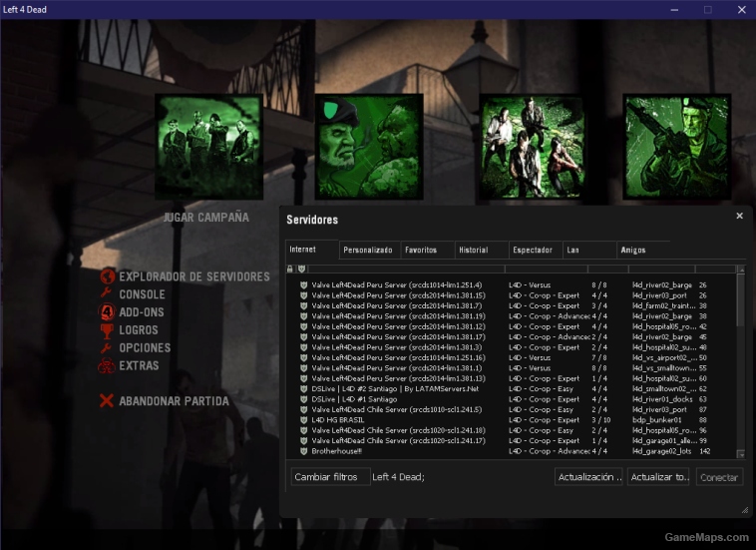Click the Actualización rápida button
This screenshot has width=756, height=550.
[588, 477]
